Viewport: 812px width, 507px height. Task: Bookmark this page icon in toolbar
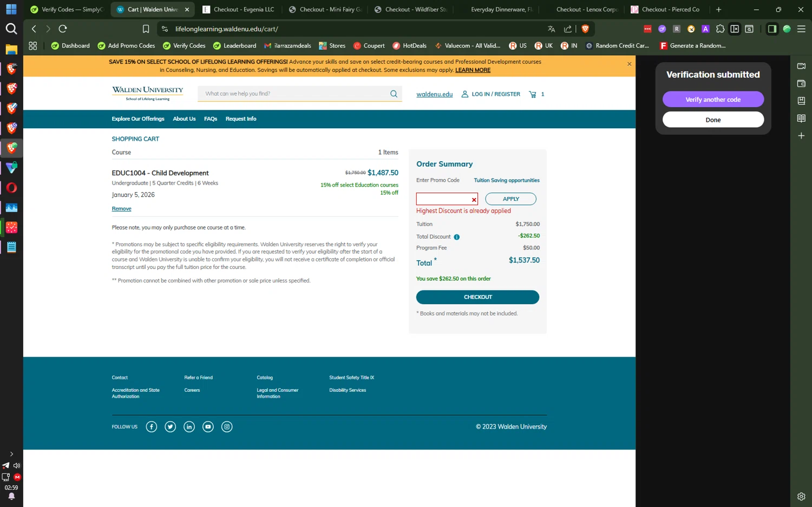(146, 29)
